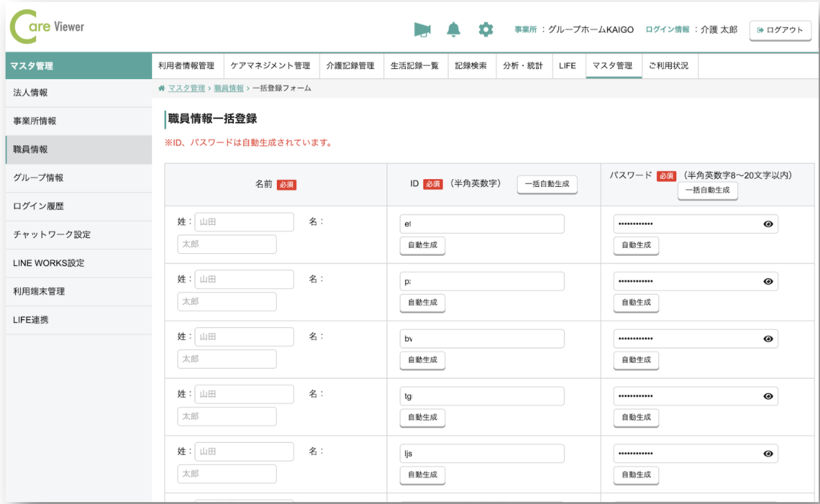Switch to the LIFE tab

click(568, 66)
